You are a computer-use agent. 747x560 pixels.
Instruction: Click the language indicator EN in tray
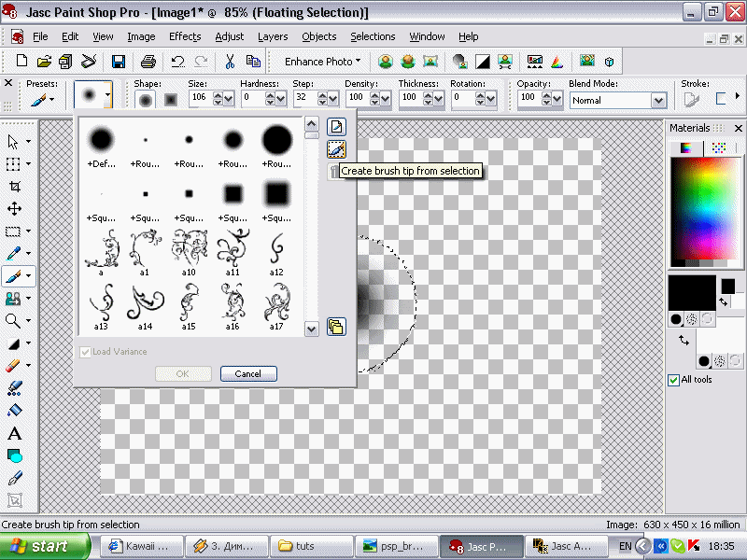[625, 546]
